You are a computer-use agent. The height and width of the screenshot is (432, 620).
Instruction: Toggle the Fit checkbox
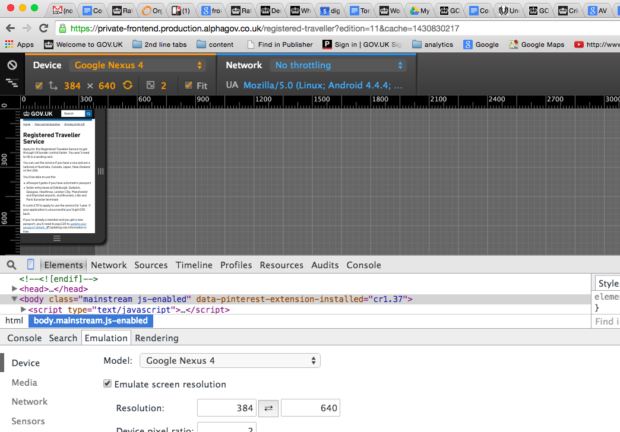tap(188, 85)
